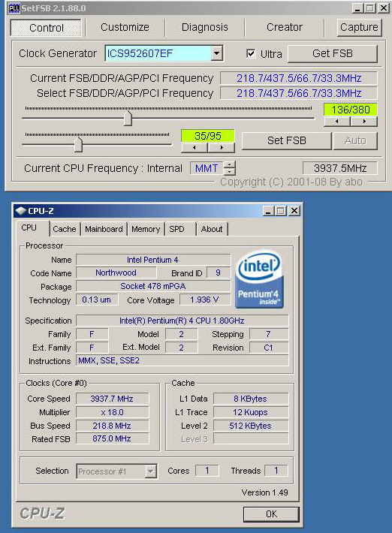The width and height of the screenshot is (392, 533).
Task: Click the Version 1.49 label
Action: point(264,492)
